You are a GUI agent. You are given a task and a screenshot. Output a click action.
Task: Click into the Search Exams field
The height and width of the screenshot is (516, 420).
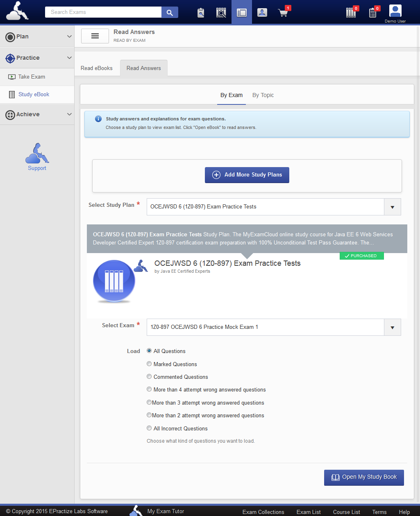tap(103, 12)
